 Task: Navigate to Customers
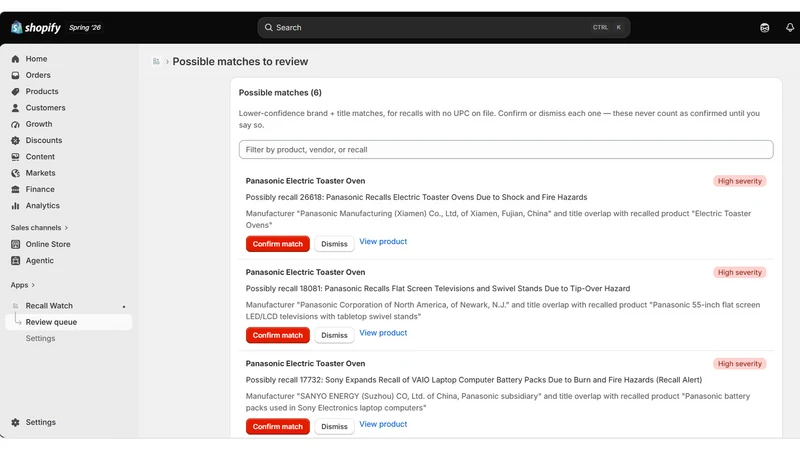click(45, 108)
